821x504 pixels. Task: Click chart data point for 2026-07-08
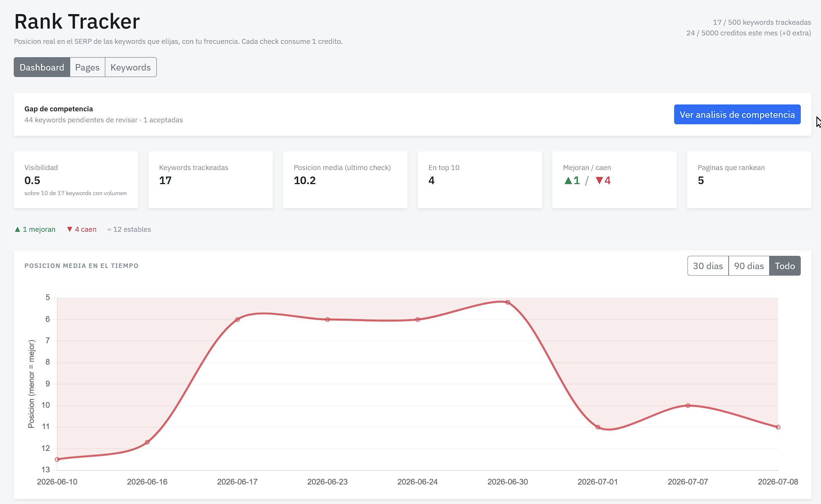click(x=778, y=427)
